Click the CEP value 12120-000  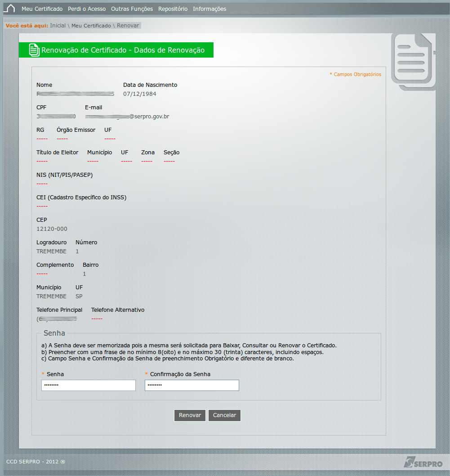pos(52,229)
